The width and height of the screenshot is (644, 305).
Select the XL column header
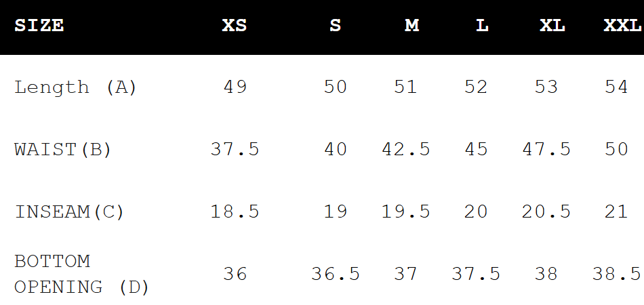point(552,26)
